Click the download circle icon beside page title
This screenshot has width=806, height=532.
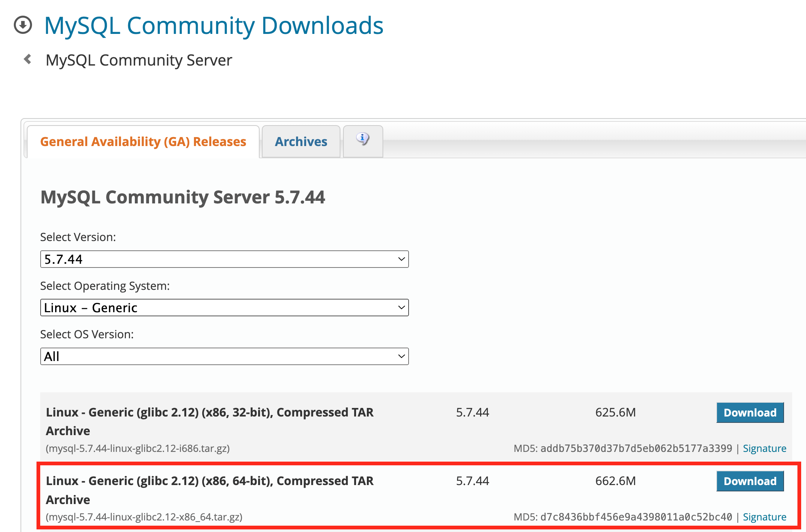[x=23, y=25]
